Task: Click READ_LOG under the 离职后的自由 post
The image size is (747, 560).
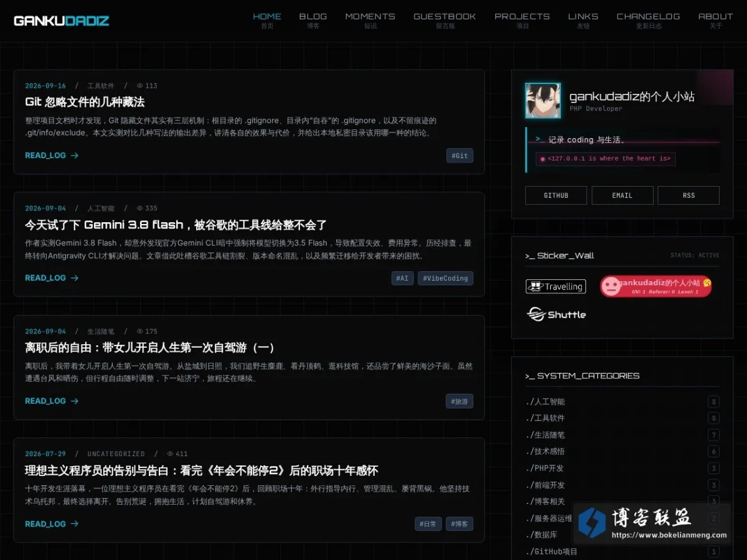Action: 52,401
